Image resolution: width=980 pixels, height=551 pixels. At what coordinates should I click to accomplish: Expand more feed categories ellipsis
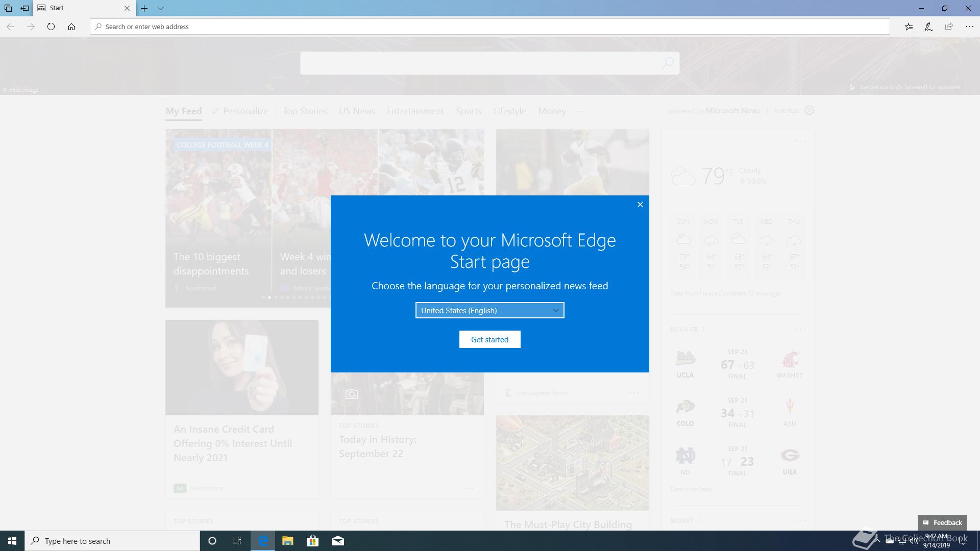581,111
